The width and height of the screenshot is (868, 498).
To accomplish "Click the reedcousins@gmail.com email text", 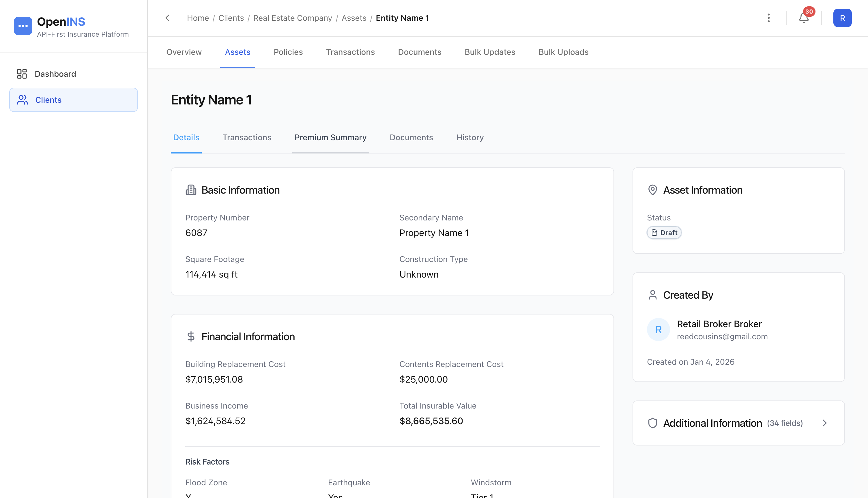I will [x=722, y=336].
